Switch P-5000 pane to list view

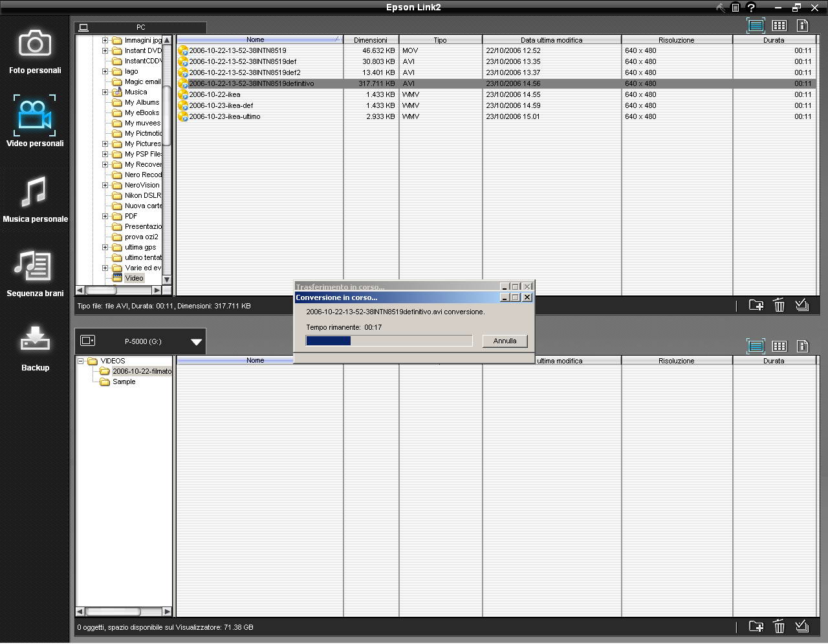(756, 346)
